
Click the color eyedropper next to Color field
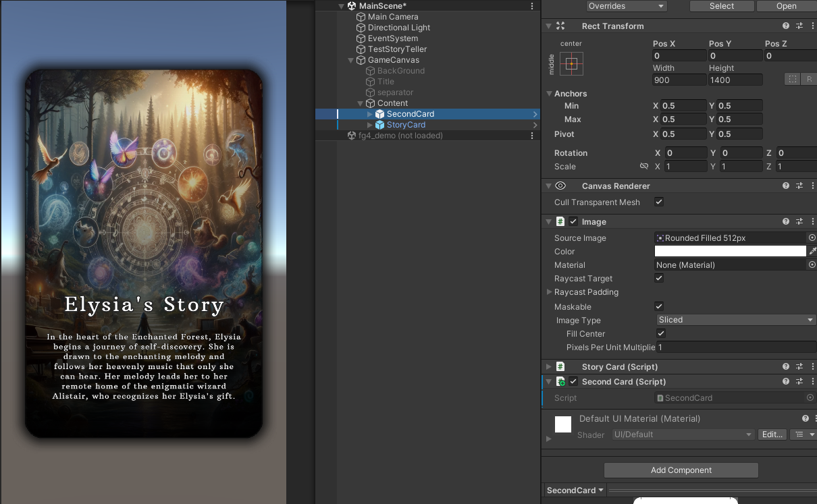(812, 252)
